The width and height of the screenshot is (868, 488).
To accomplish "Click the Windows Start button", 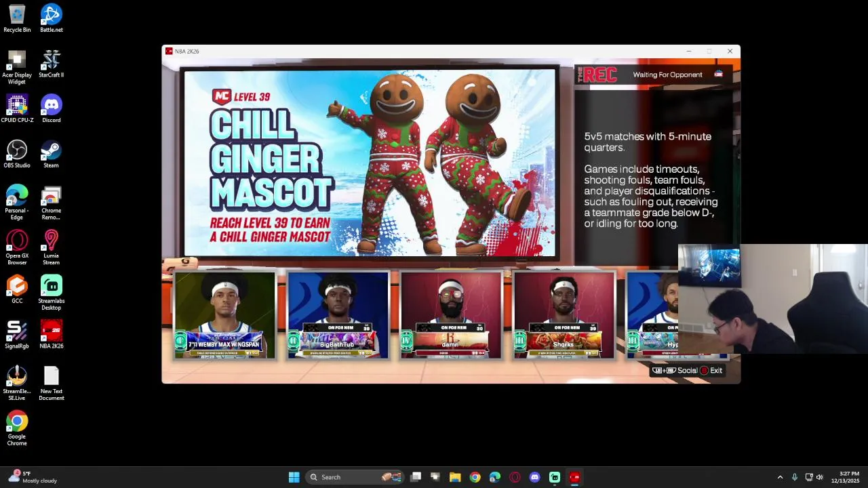I will pos(294,477).
